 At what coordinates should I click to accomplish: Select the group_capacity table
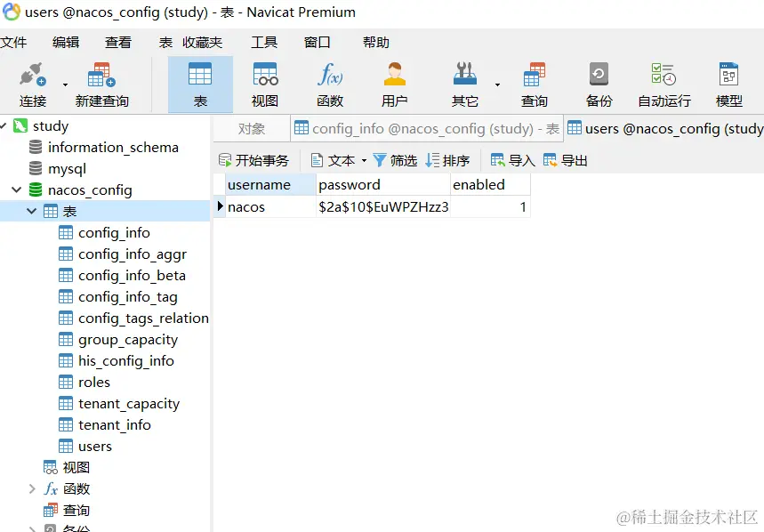[128, 340]
